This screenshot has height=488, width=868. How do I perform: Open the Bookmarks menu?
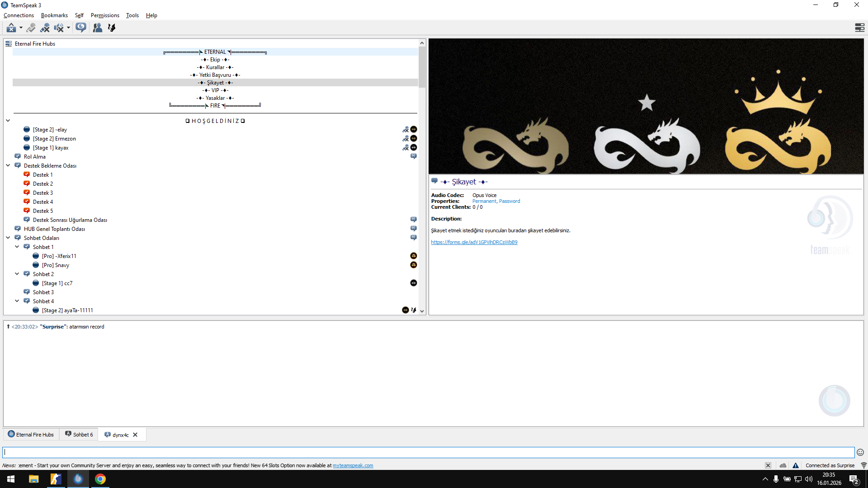coord(54,15)
